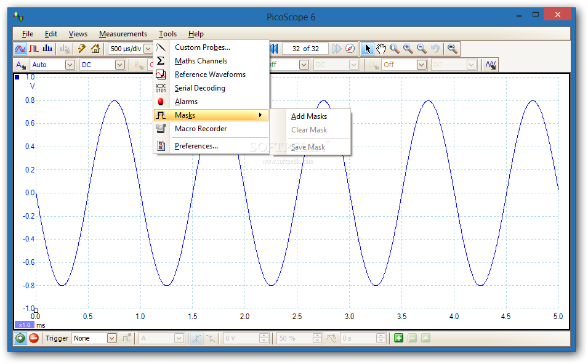Image resolution: width=588 pixels, height=364 pixels.
Task: Choose Serial Decoding menu entry
Action: [211, 88]
